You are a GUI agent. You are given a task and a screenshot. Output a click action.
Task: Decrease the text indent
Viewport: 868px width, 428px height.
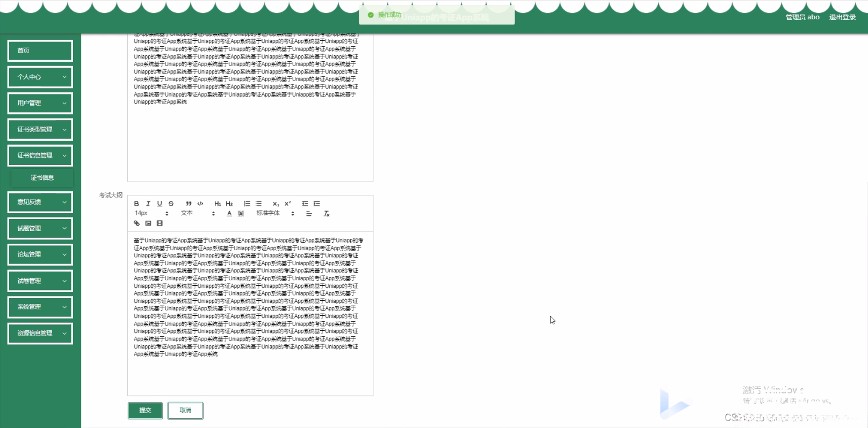[x=305, y=204]
